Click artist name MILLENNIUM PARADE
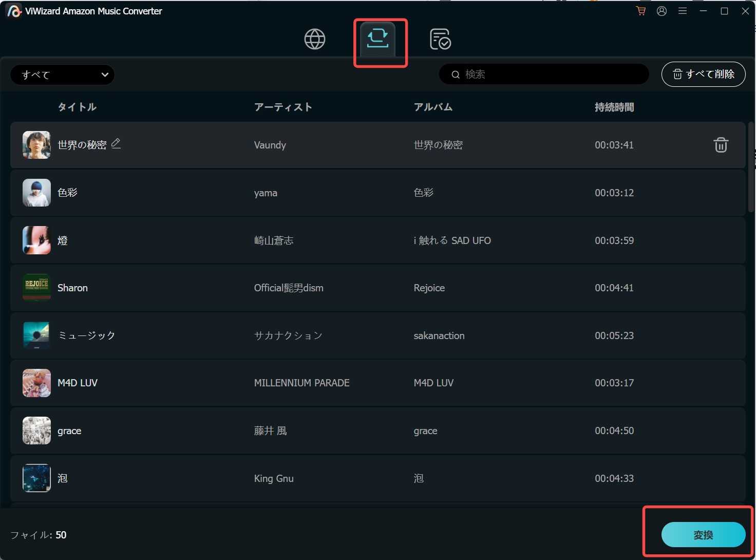Viewport: 756px width, 560px height. point(302,383)
